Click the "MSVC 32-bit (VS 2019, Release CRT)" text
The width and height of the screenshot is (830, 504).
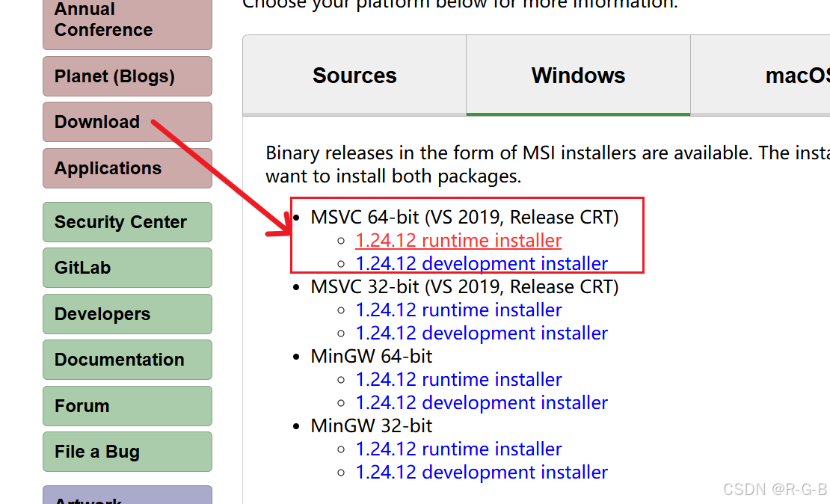(x=465, y=286)
